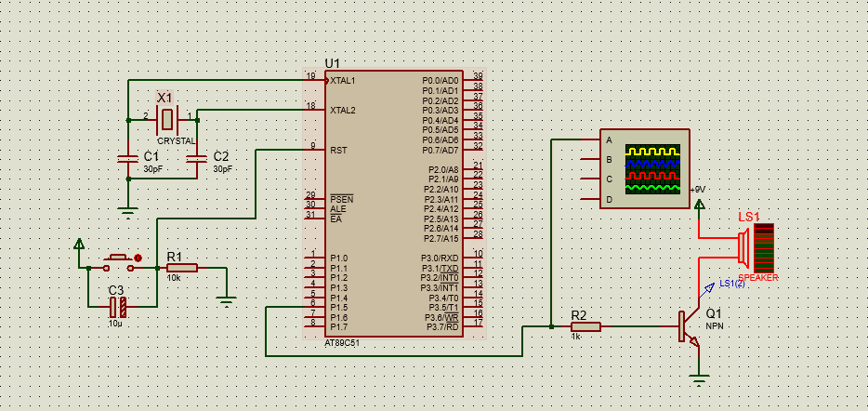Click the +9V terminal label
The width and height of the screenshot is (868, 411).
(698, 190)
